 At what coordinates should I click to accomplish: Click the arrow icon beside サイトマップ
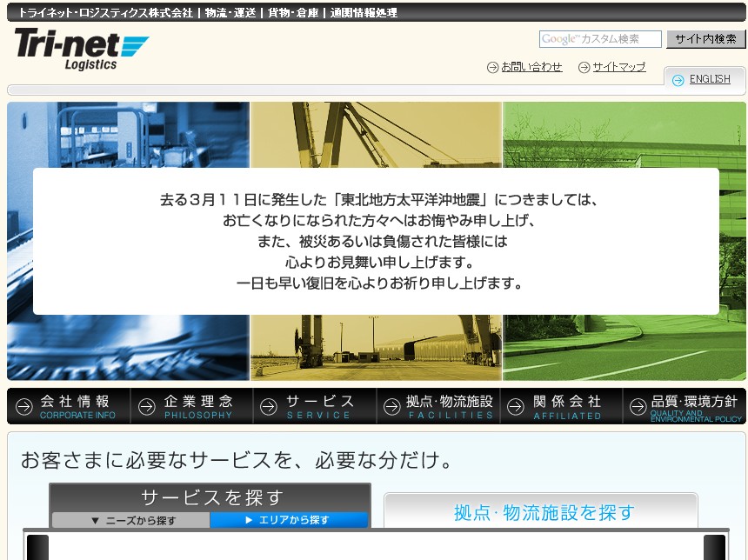pos(584,67)
